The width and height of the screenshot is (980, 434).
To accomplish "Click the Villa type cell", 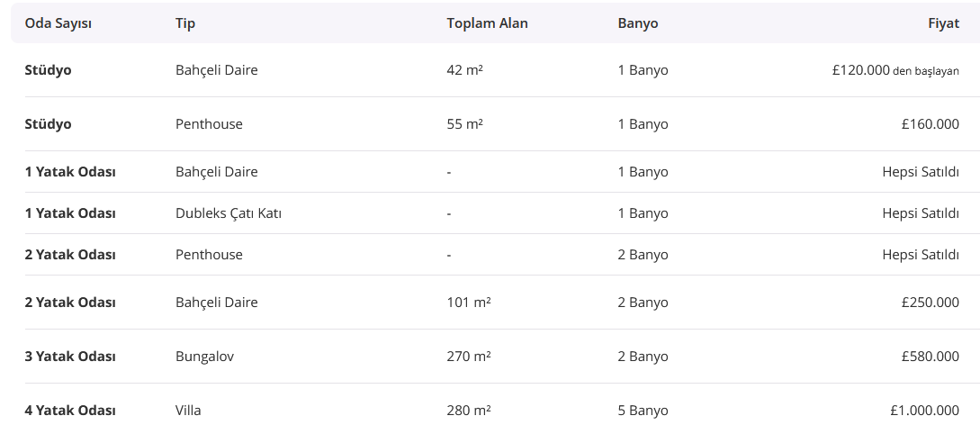I will tap(188, 411).
